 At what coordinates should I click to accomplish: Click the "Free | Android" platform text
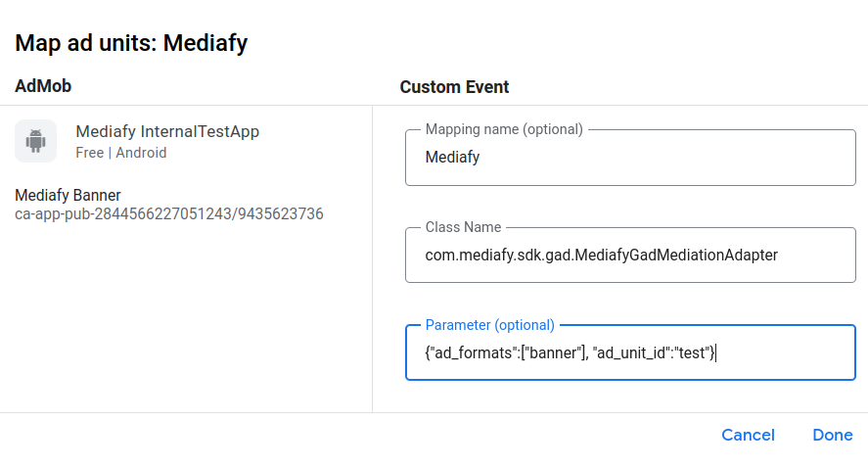(121, 153)
